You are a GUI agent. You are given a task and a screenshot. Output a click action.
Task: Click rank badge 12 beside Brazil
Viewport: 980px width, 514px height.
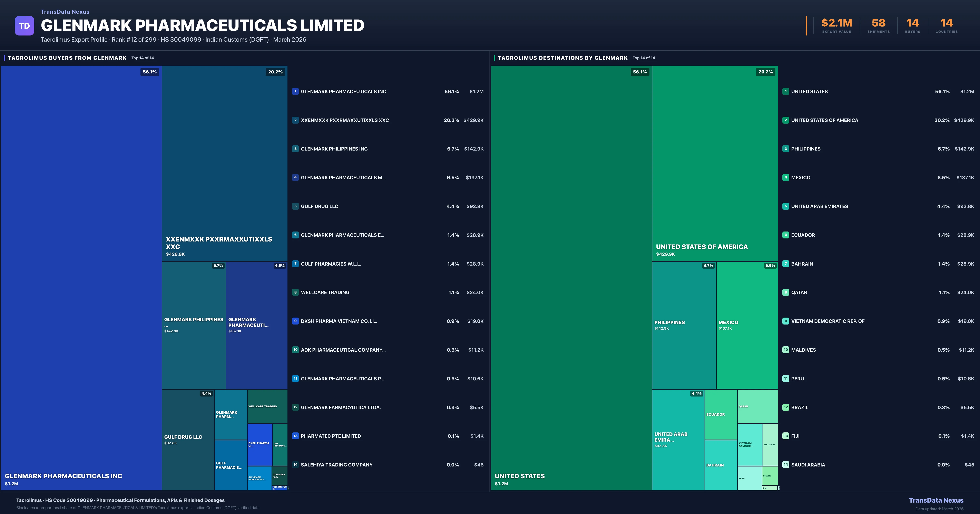click(786, 407)
